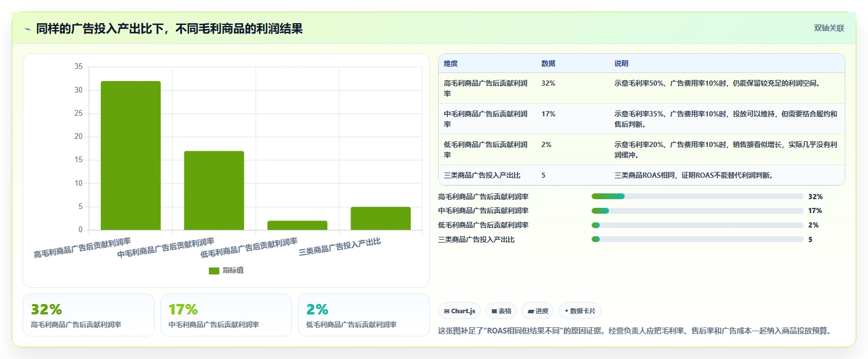Click the lightning icon beside the title
Viewport: 868px width, 359px height.
tap(28, 29)
